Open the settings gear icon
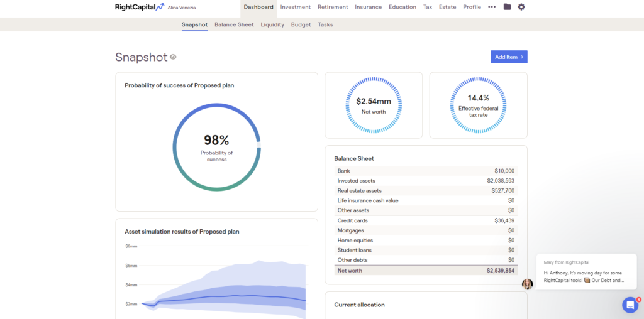 (521, 7)
